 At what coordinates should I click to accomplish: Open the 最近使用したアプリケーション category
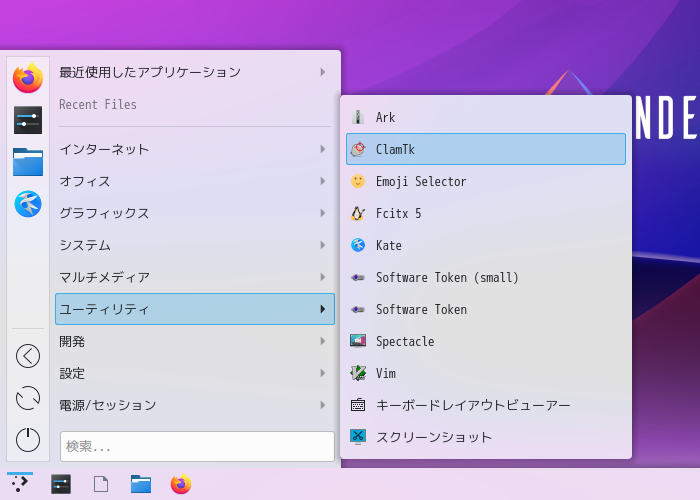(x=195, y=72)
